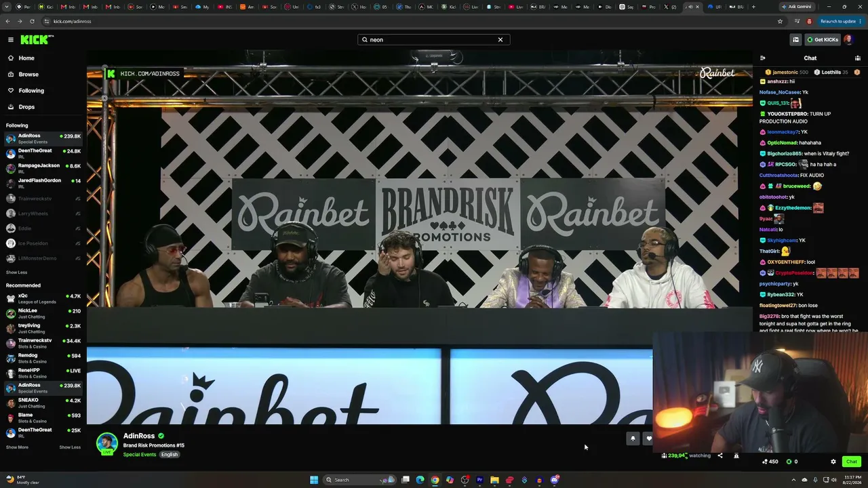
Task: Click the Ask Gemini button
Action: coord(795,7)
